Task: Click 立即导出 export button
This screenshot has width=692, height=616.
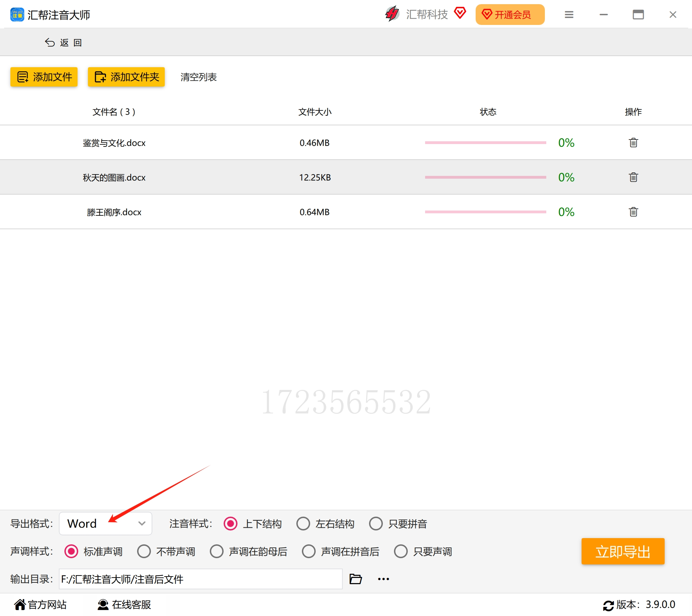Action: pyautogui.click(x=623, y=551)
